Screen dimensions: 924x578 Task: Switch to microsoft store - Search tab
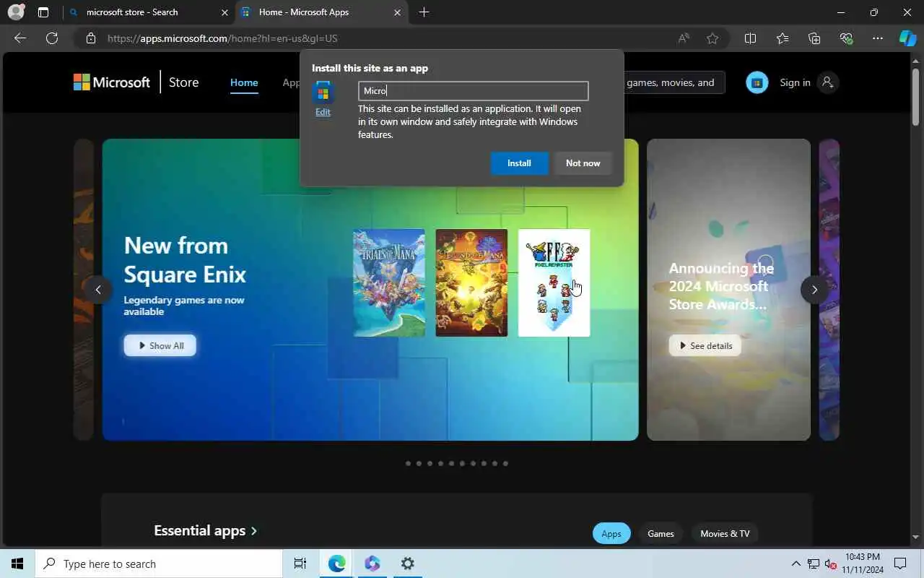click(149, 12)
